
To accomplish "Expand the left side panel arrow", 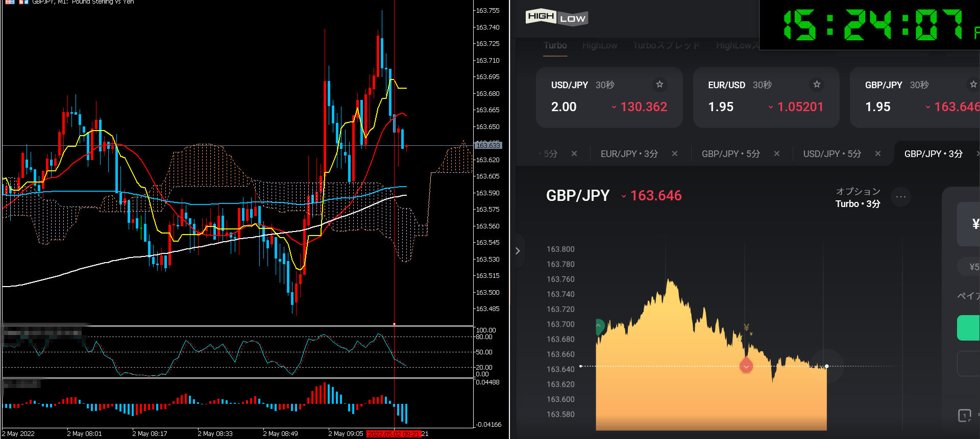I will click(518, 251).
